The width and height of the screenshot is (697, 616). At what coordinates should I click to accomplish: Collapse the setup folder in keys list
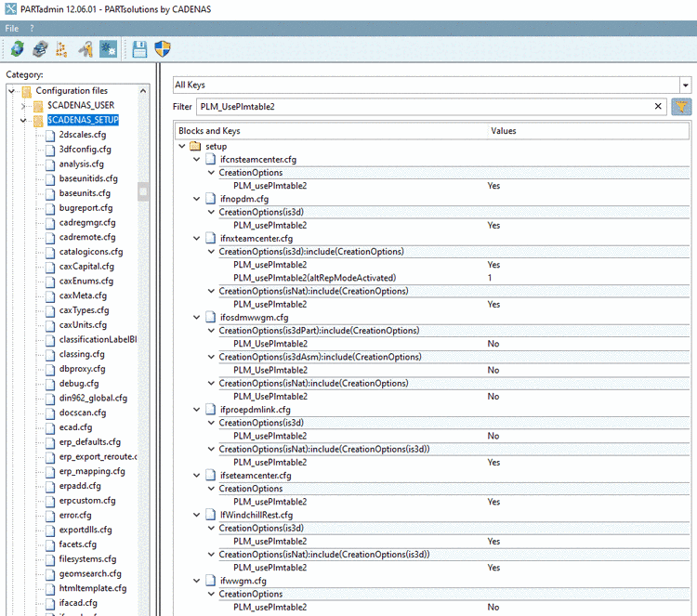182,146
